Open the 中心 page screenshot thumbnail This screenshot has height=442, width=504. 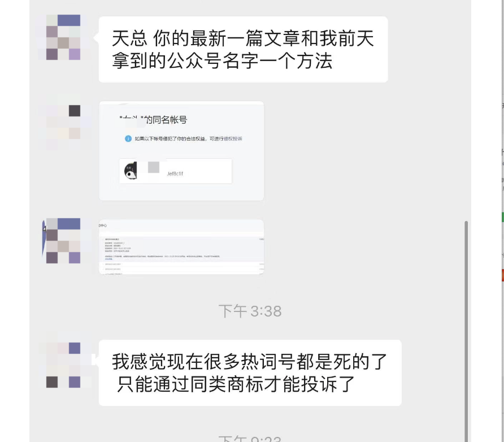point(181,247)
